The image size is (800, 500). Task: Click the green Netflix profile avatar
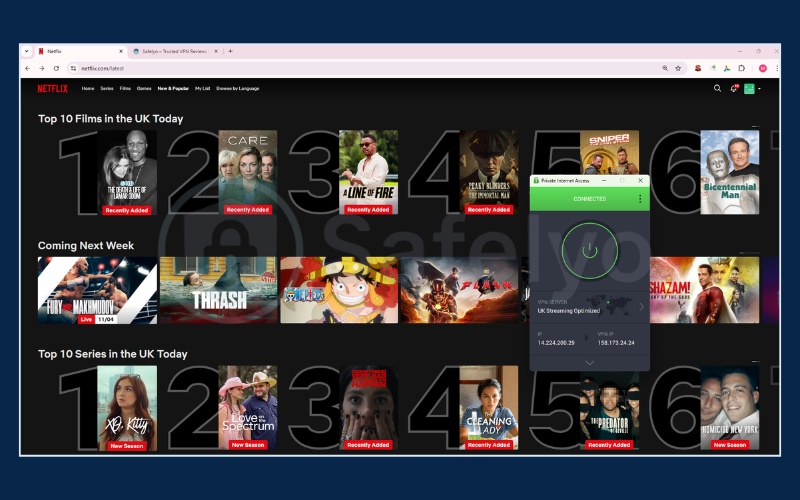(x=749, y=89)
